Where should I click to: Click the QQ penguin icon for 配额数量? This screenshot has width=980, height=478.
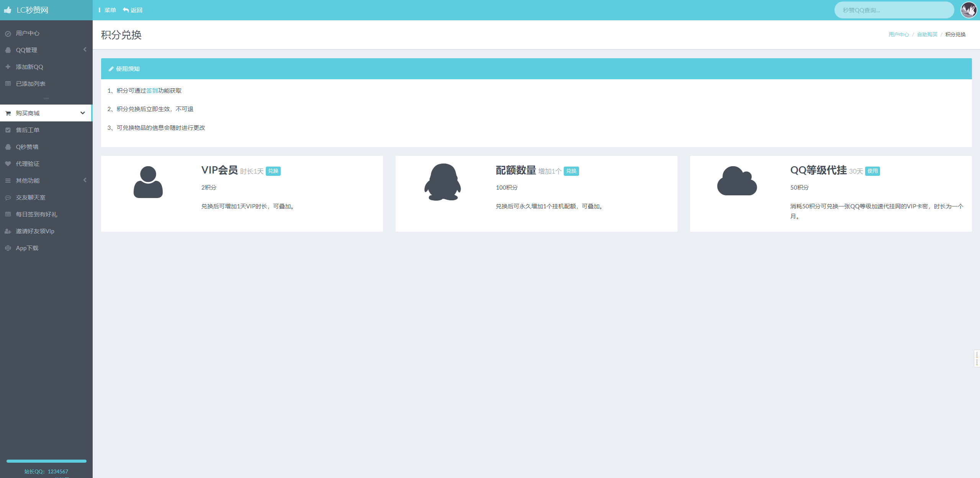pyautogui.click(x=442, y=182)
